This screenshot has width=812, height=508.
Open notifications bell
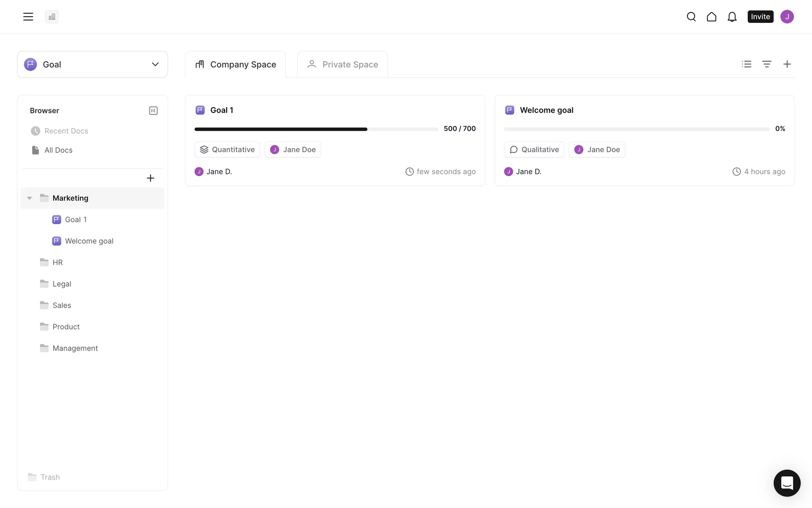pyautogui.click(x=732, y=17)
